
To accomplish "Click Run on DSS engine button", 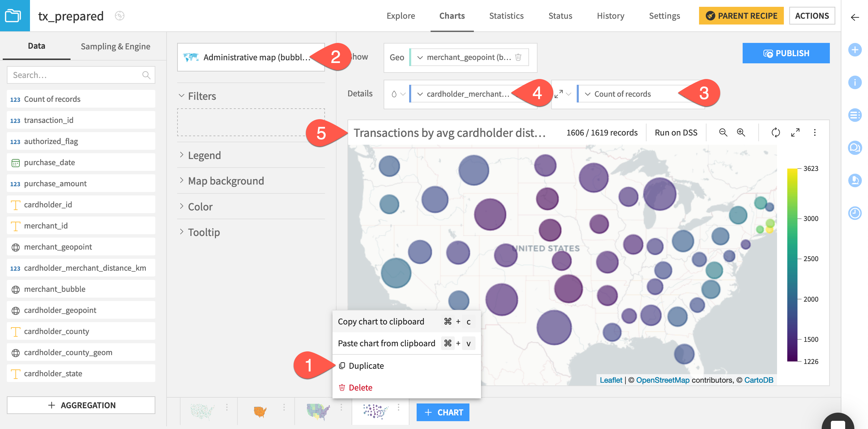I will (x=676, y=132).
